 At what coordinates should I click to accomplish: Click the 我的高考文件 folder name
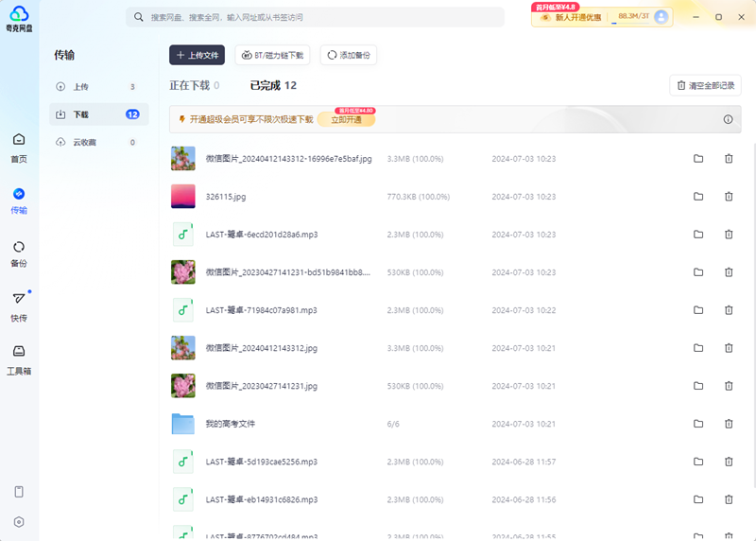[x=231, y=424]
